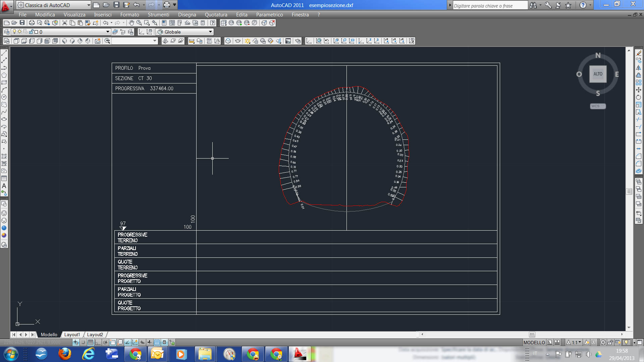Click the MODELLO status bar button
The height and width of the screenshot is (362, 644).
point(534,342)
